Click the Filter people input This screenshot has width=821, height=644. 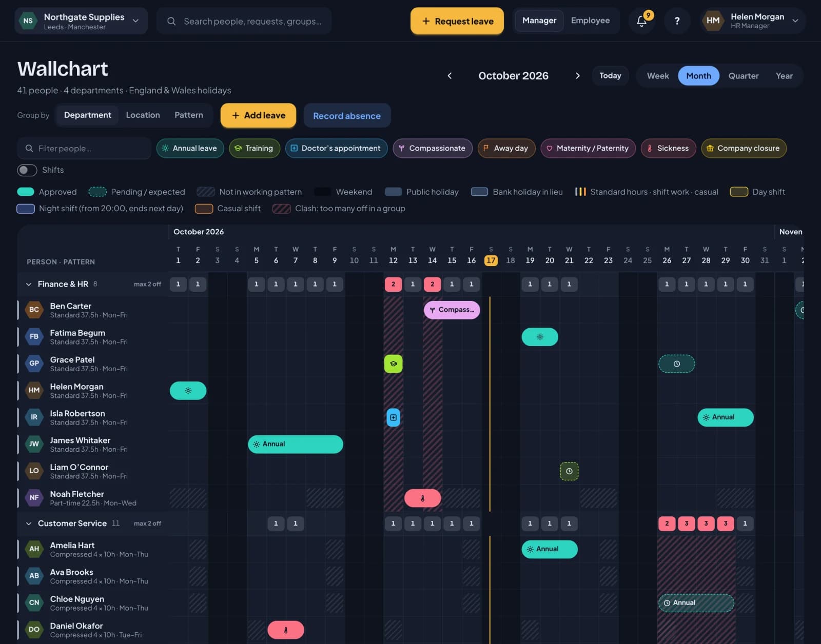84,148
